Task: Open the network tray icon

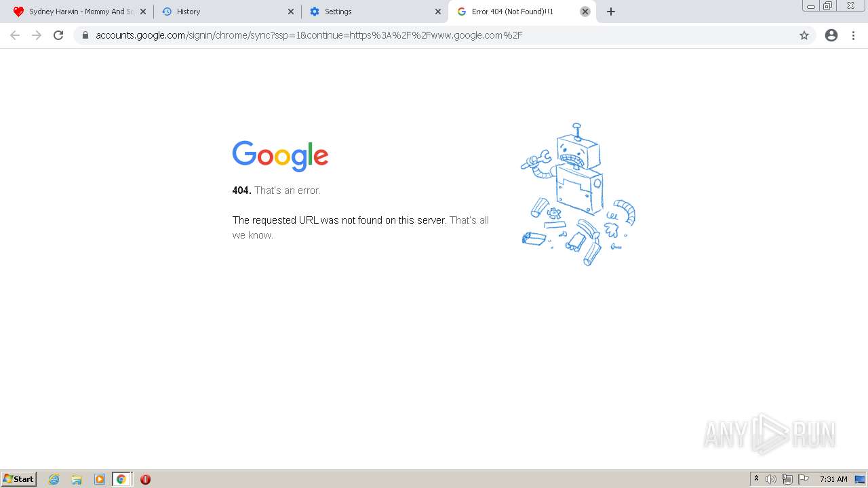Action: tap(787, 479)
